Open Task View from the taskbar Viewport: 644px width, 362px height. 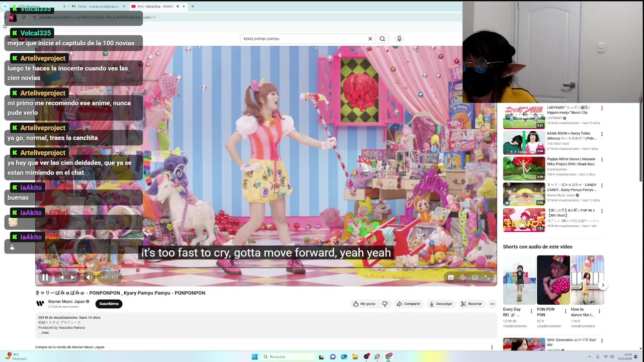(321, 357)
